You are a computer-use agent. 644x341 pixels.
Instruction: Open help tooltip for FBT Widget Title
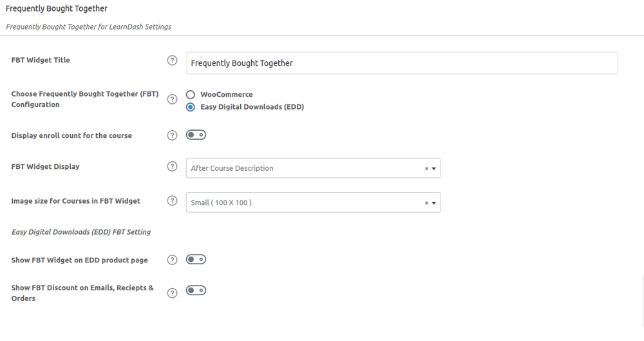tap(172, 61)
